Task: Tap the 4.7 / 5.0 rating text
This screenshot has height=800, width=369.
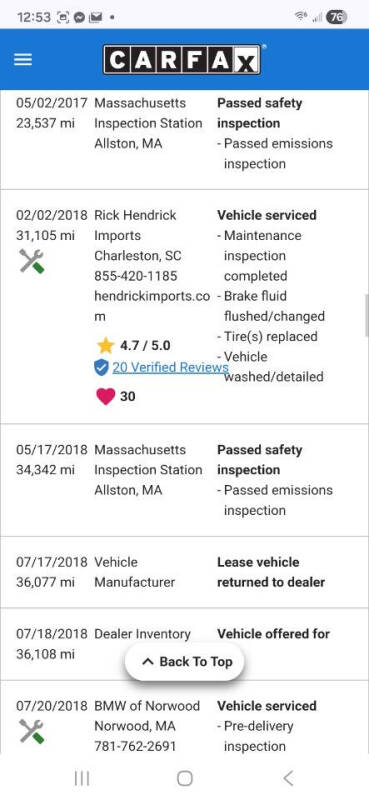Action: pos(145,346)
